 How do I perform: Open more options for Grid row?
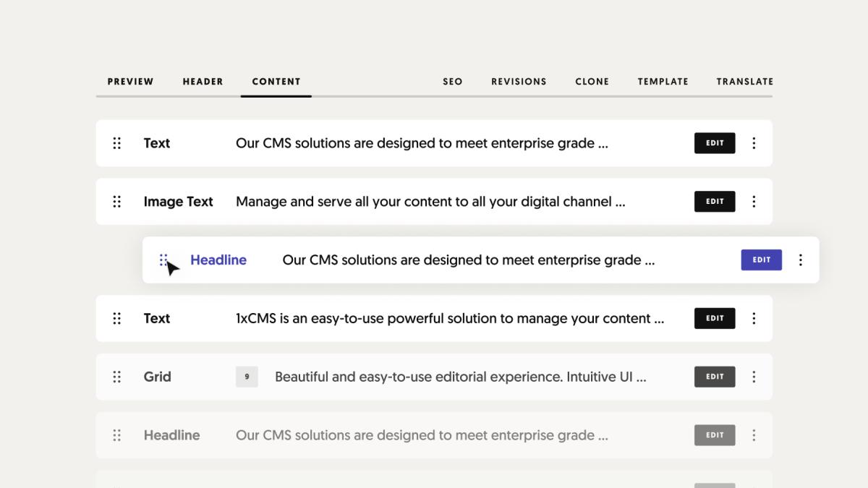click(754, 377)
